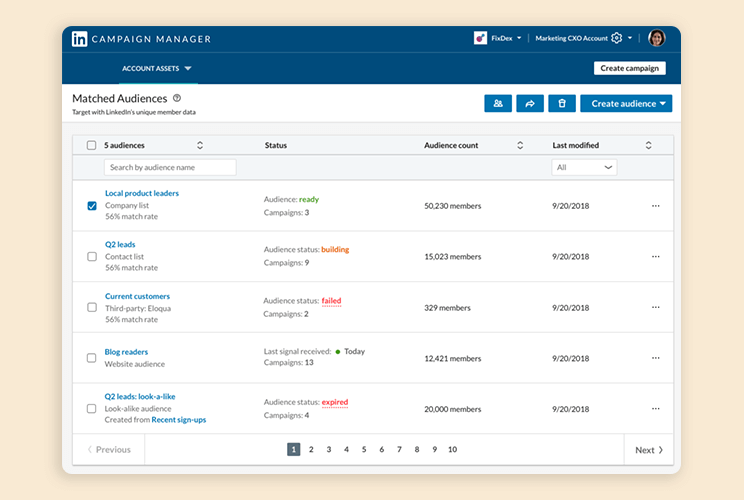Screen dimensions: 744x500
Task: Check the Q2 leads: look-a-like checkbox
Action: coord(92,409)
